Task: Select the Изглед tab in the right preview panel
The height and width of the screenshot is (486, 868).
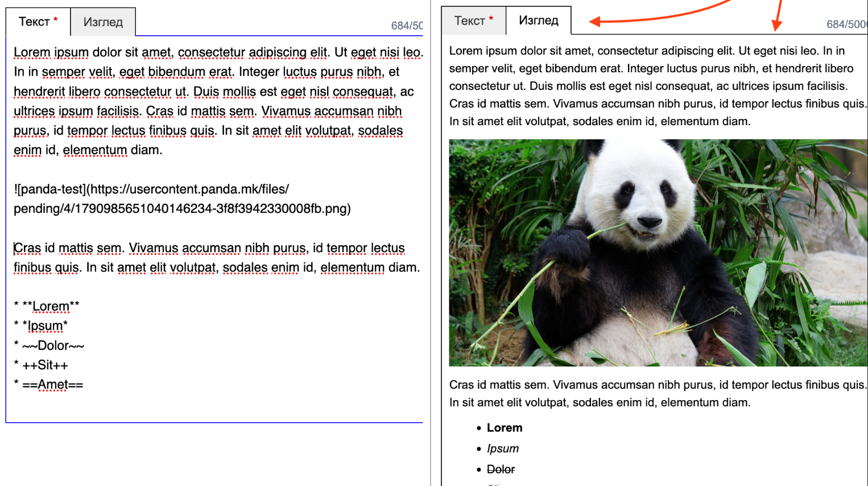Action: [x=539, y=21]
